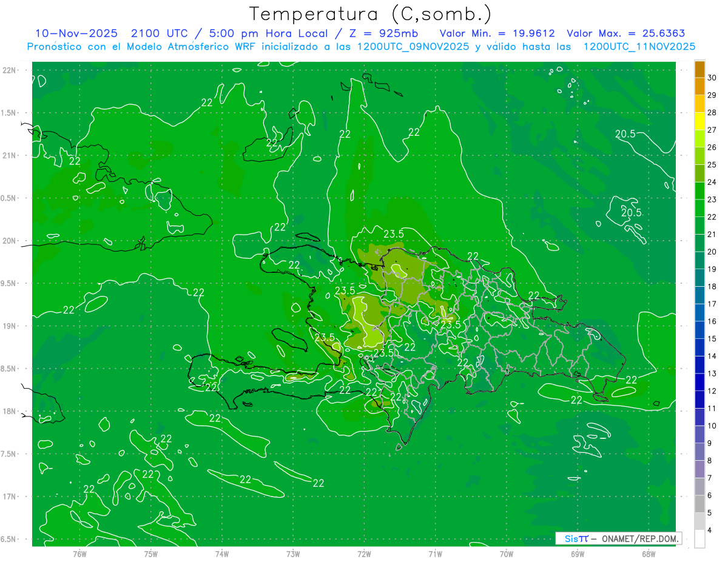Pick the lime legend swatch between 26 and 27
728x562 pixels.
point(699,139)
